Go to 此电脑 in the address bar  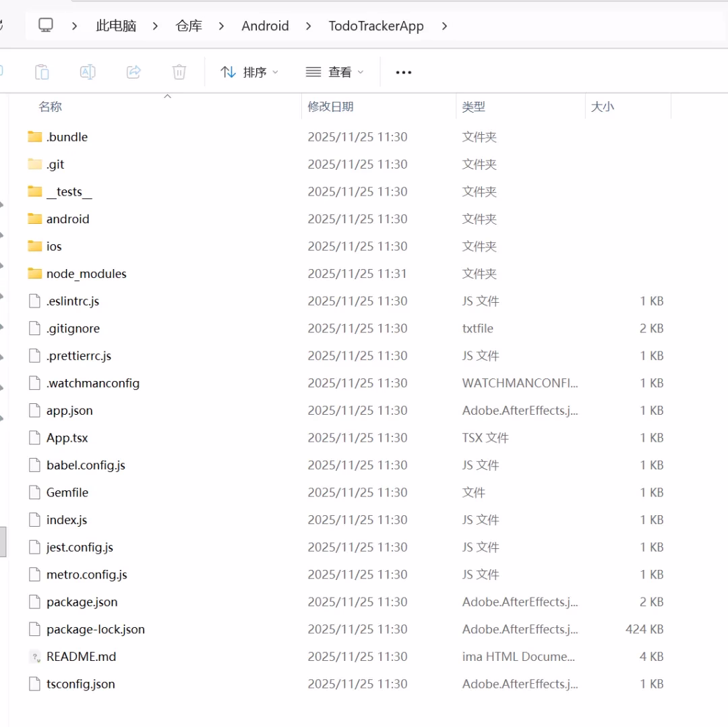pos(116,26)
